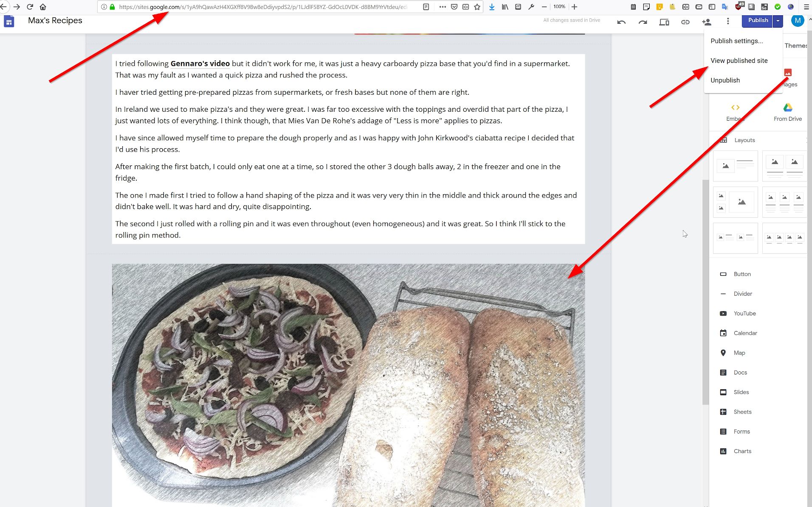Image resolution: width=812 pixels, height=507 pixels.
Task: Add file From Drive
Action: (787, 112)
